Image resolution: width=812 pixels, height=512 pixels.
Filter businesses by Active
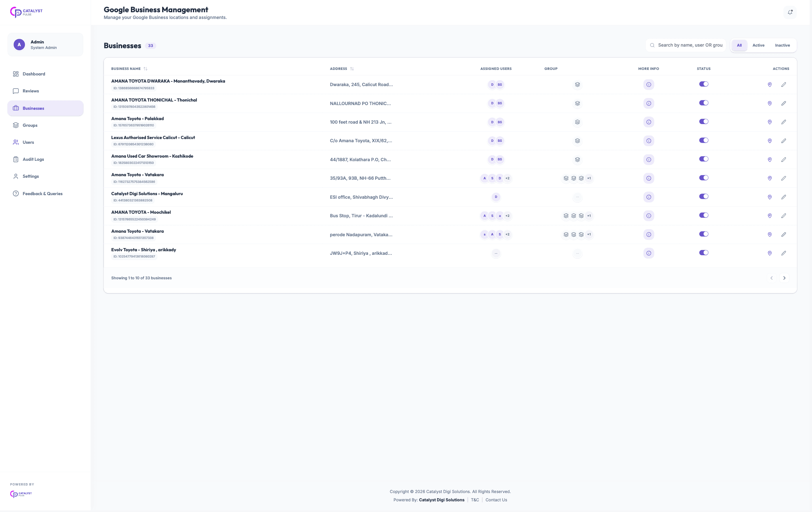click(758, 45)
